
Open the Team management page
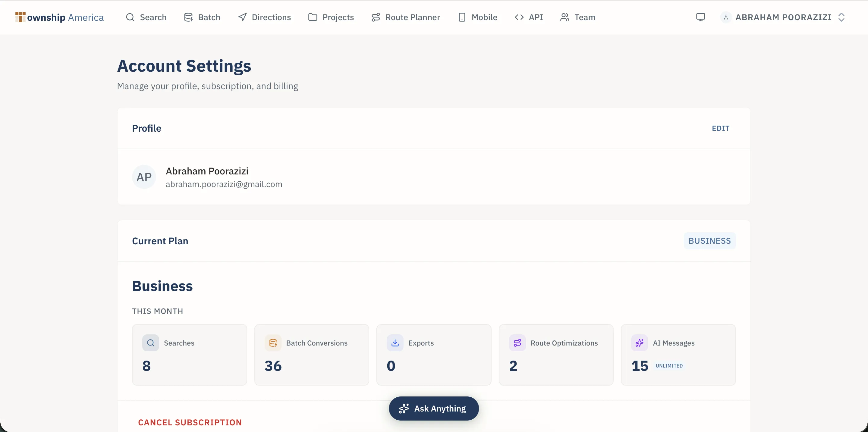tap(577, 17)
